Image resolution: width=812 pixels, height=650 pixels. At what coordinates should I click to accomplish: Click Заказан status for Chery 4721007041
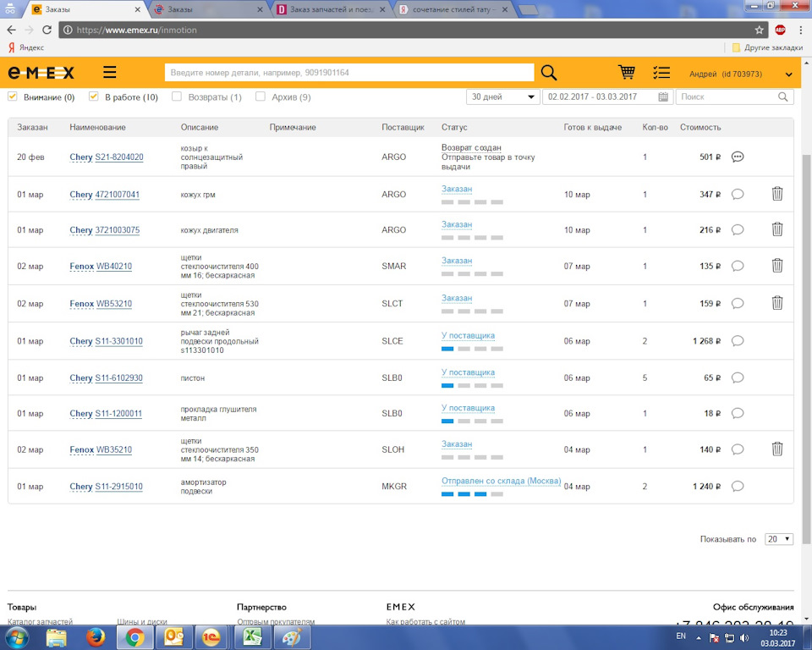457,190
